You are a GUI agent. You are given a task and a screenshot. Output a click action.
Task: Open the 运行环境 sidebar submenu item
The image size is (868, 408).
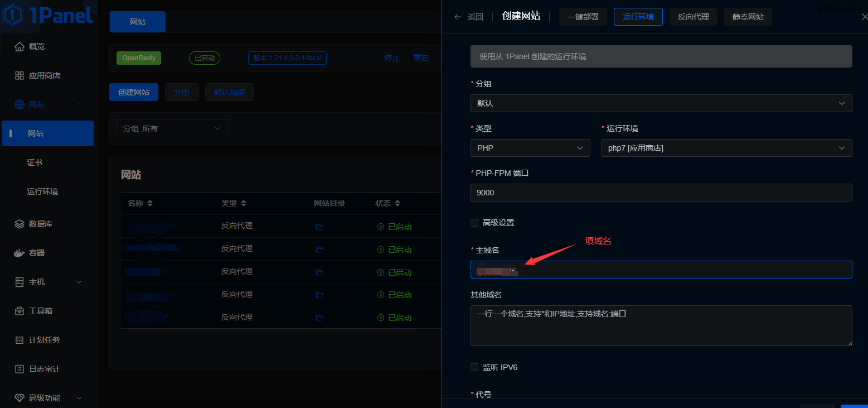pos(42,191)
